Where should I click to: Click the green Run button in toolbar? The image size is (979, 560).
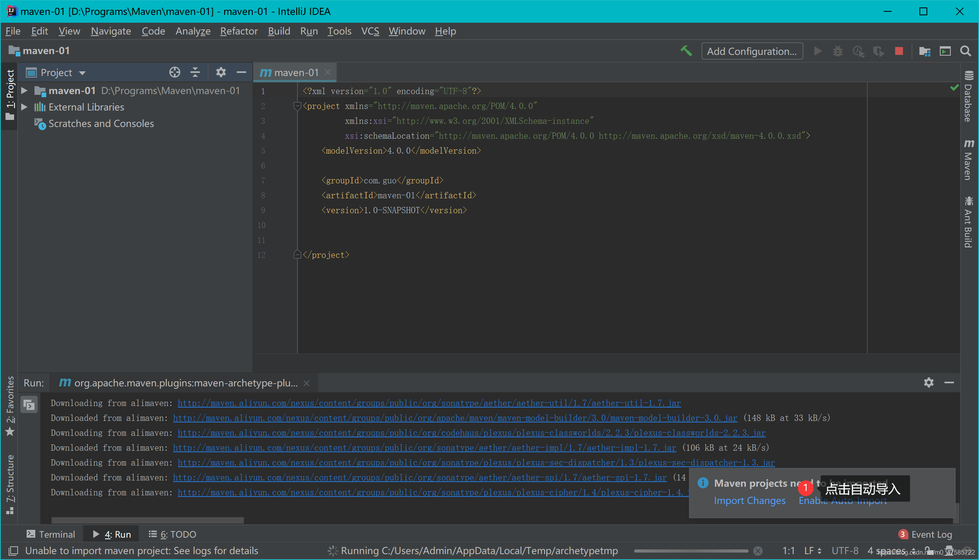[x=818, y=51]
